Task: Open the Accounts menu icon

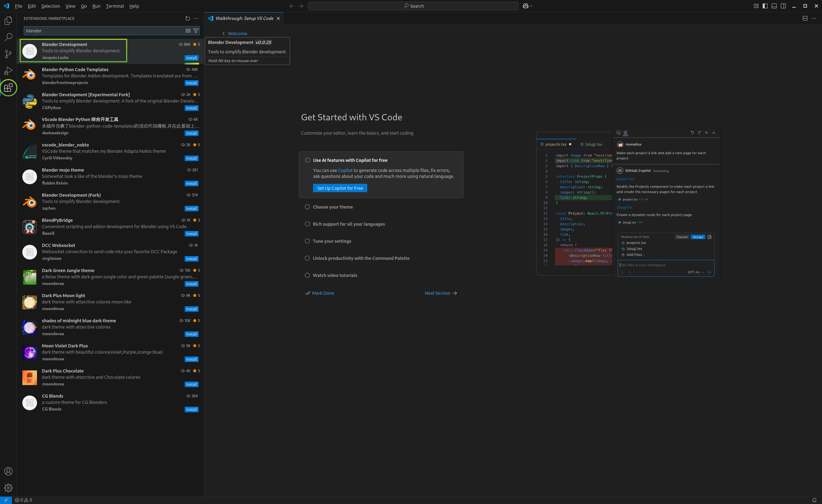Action: pyautogui.click(x=8, y=471)
